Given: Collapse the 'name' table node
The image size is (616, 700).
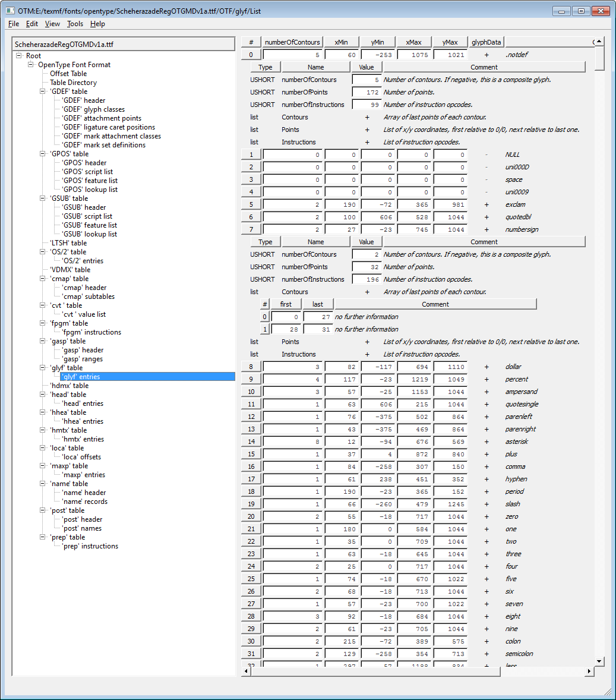Looking at the screenshot, I should pyautogui.click(x=43, y=484).
